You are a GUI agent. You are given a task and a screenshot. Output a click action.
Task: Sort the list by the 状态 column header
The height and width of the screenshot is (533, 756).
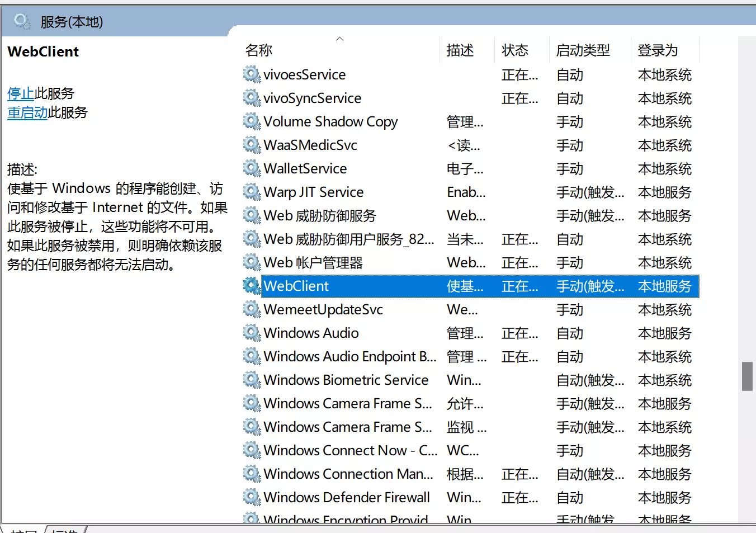point(514,50)
